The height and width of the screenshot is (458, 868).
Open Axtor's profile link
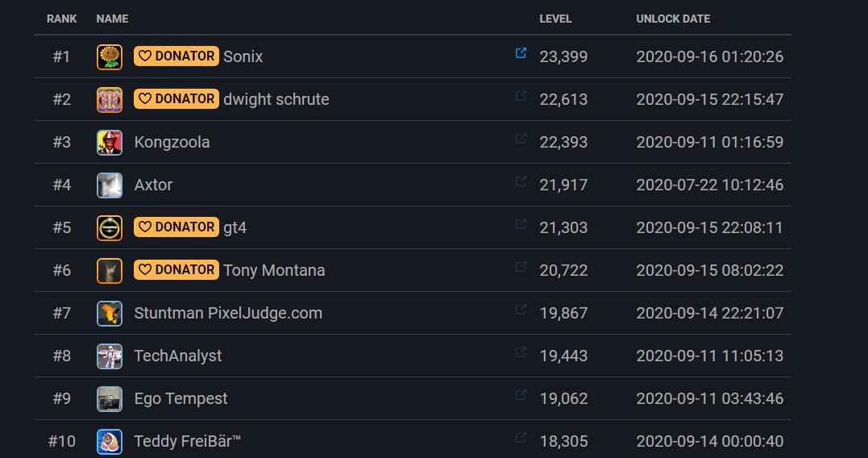pos(153,185)
